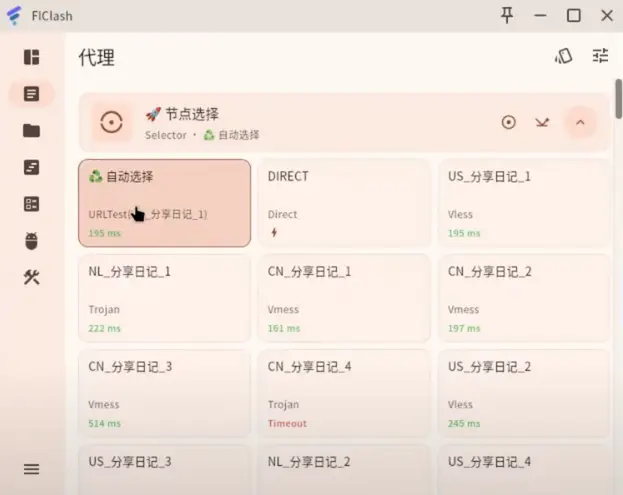
Task: Select the 自动选择 proxy card
Action: [x=164, y=203]
